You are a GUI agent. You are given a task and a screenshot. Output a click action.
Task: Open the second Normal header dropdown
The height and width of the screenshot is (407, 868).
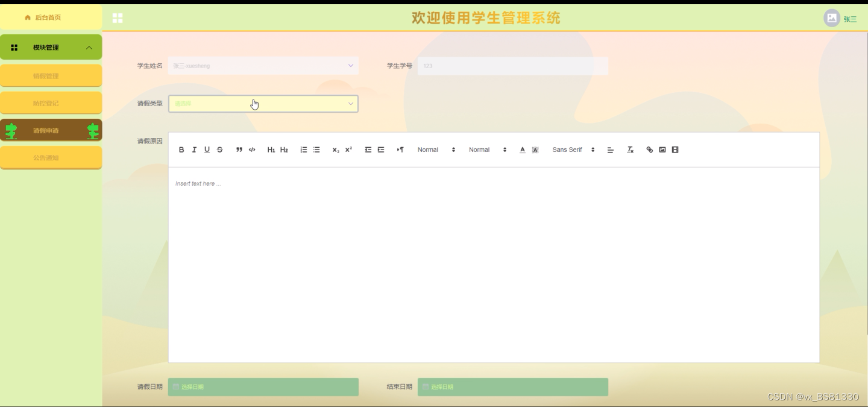pyautogui.click(x=488, y=150)
